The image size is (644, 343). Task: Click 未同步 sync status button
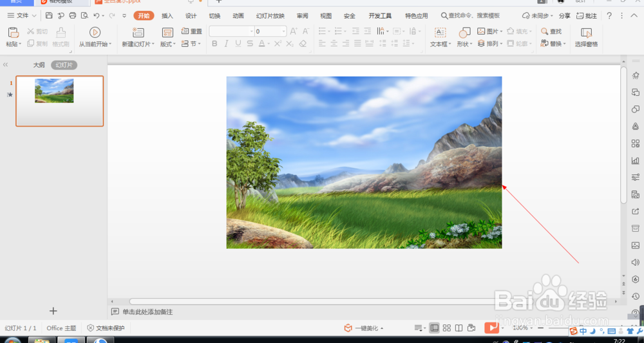pyautogui.click(x=538, y=15)
